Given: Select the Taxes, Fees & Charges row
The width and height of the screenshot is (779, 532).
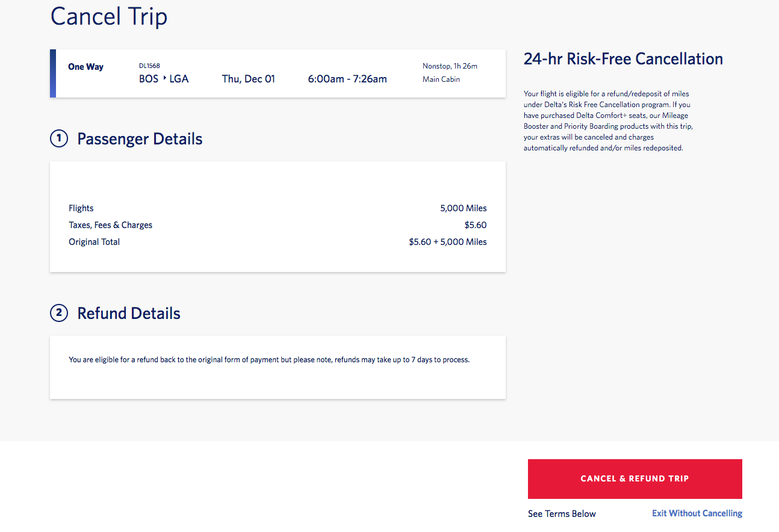Looking at the screenshot, I should click(x=110, y=224).
